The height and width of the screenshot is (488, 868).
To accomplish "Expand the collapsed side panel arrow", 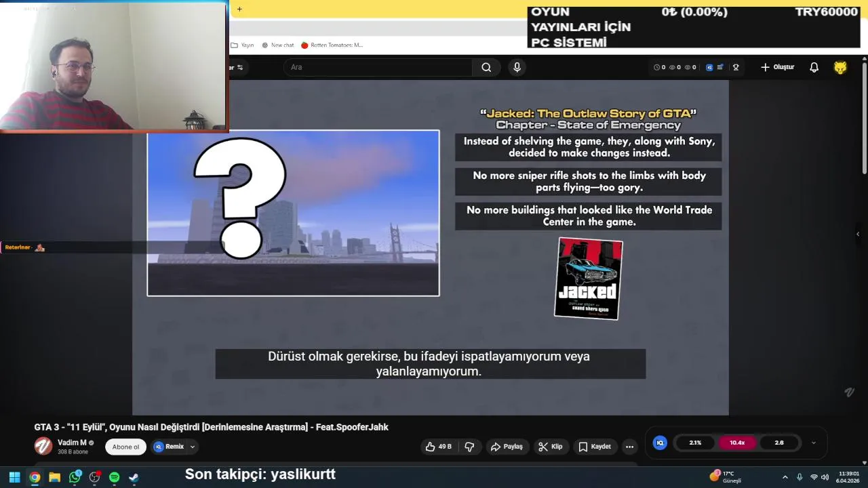I will click(858, 234).
